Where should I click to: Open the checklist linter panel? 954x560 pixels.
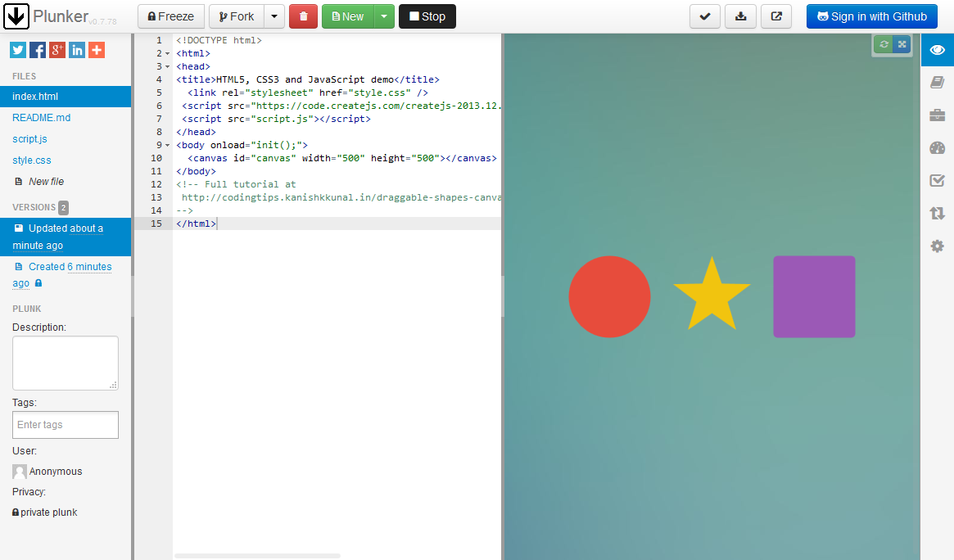click(x=937, y=181)
